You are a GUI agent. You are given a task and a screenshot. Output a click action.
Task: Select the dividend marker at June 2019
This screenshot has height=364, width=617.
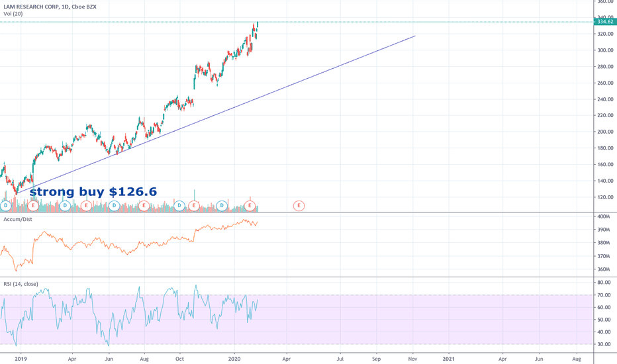(114, 205)
